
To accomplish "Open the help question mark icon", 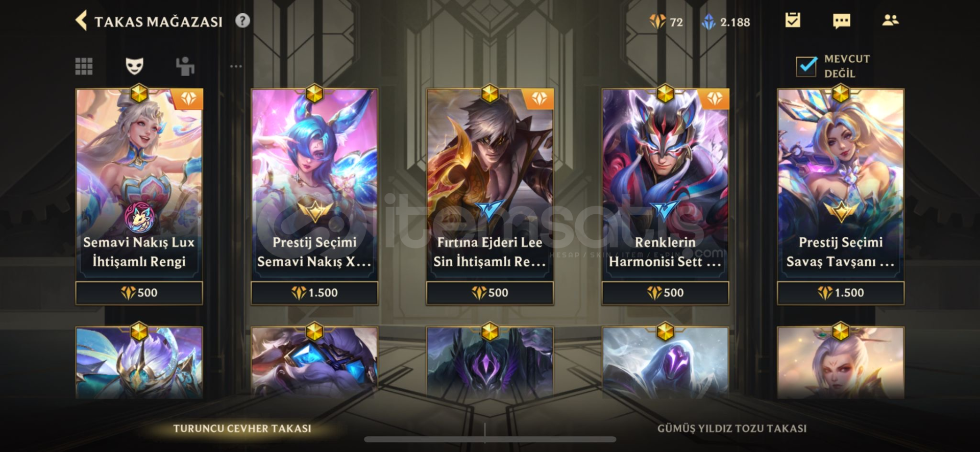I will (242, 21).
